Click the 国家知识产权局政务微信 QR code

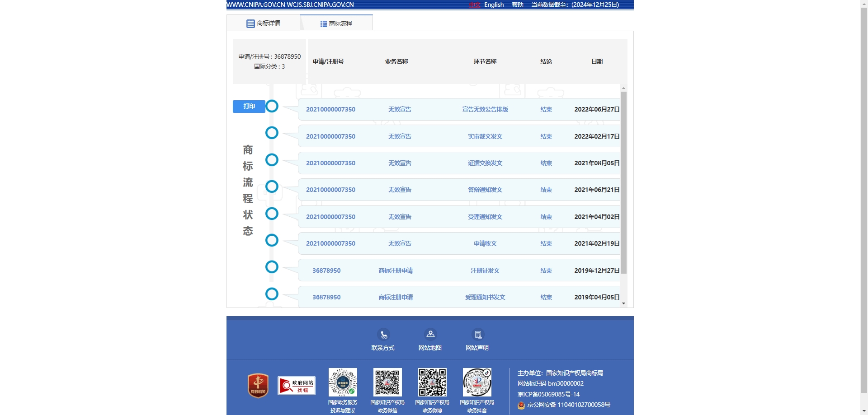pyautogui.click(x=387, y=382)
